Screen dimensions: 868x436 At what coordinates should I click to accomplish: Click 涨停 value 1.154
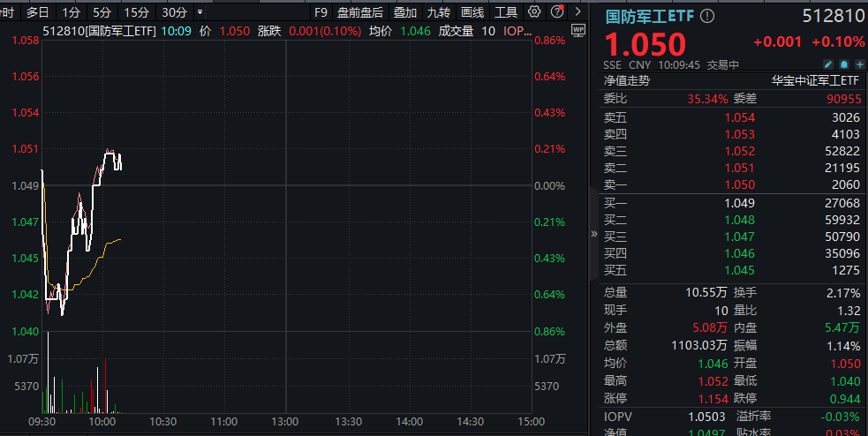713,399
